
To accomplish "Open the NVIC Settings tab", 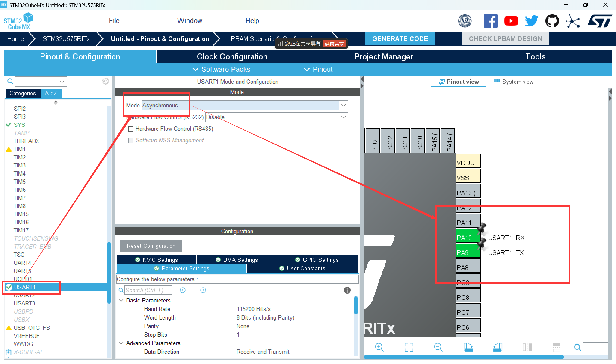I will tap(156, 260).
